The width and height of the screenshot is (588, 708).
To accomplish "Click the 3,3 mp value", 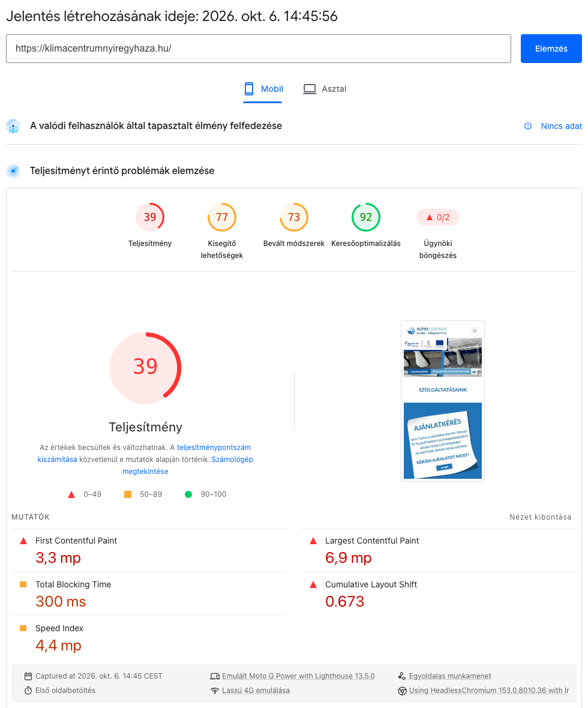I will [58, 558].
